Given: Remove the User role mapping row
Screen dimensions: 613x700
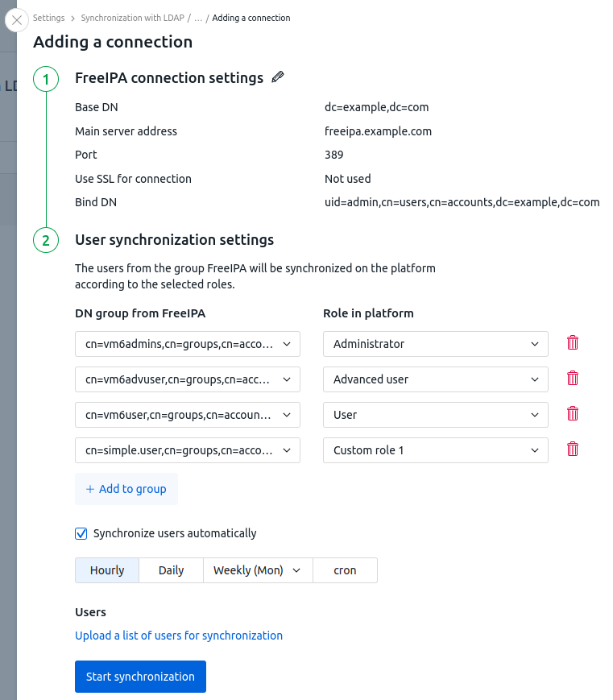Looking at the screenshot, I should click(x=573, y=414).
